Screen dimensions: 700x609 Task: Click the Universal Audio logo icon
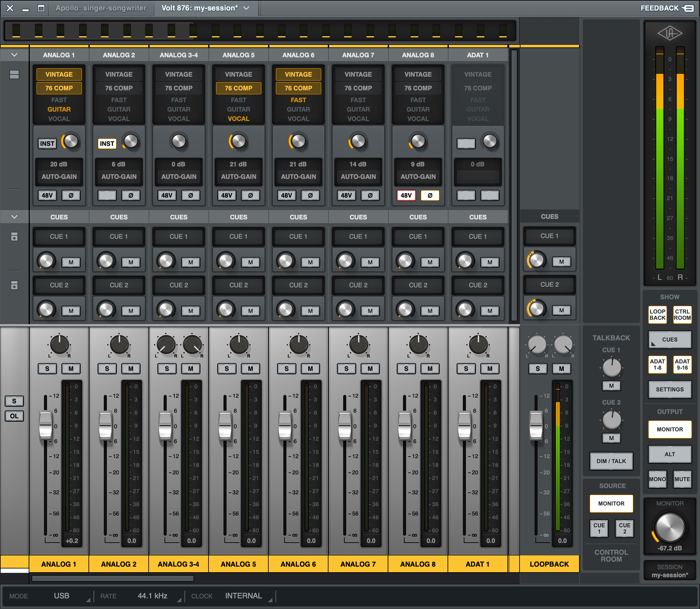669,33
